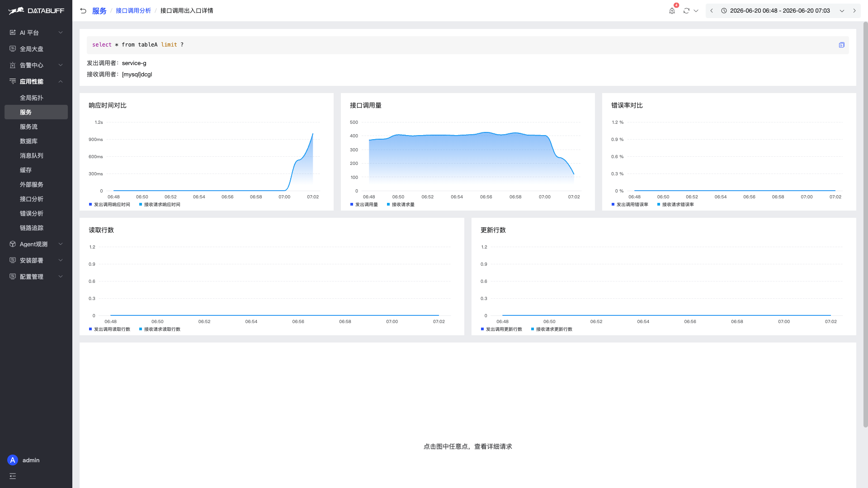Click the refresh icon in header
Image resolution: width=868 pixels, height=488 pixels.
coord(686,11)
